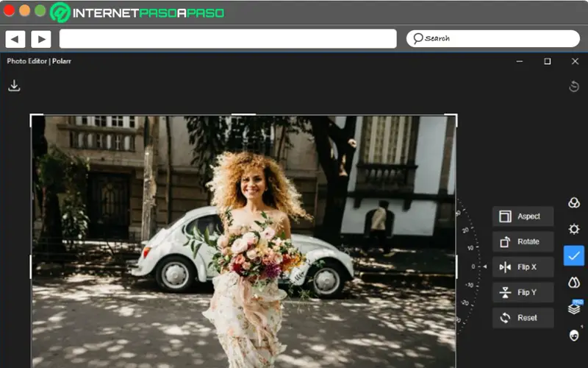Click the undo history icon

[574, 86]
